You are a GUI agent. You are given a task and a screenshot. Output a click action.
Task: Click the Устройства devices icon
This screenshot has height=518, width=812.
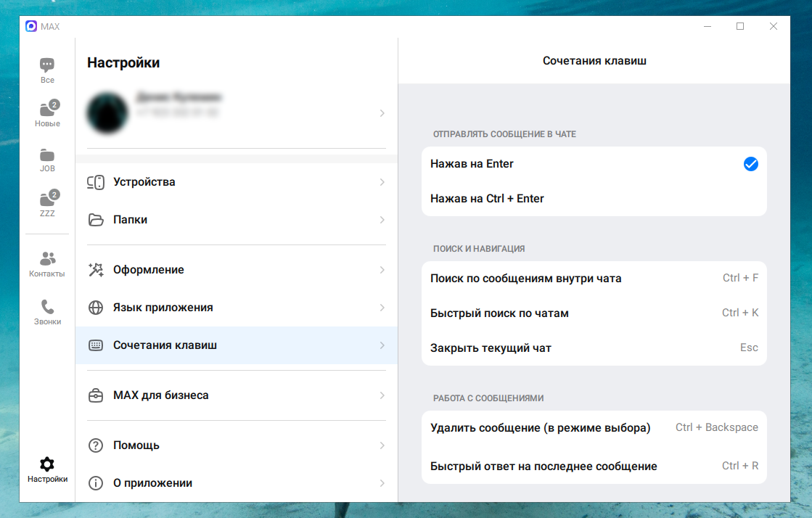tap(96, 182)
